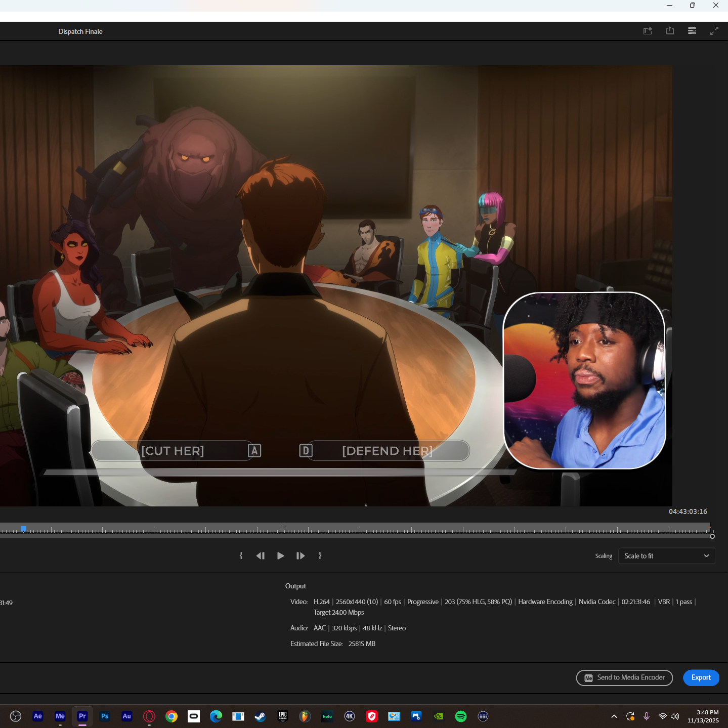Set out point with right brace icon
728x728 pixels.
click(x=320, y=555)
